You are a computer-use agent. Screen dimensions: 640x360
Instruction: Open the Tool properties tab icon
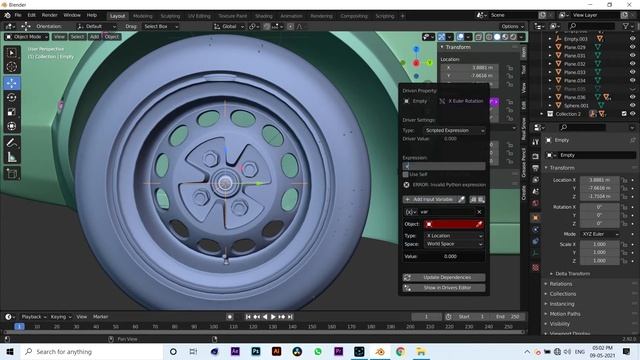coord(536,142)
